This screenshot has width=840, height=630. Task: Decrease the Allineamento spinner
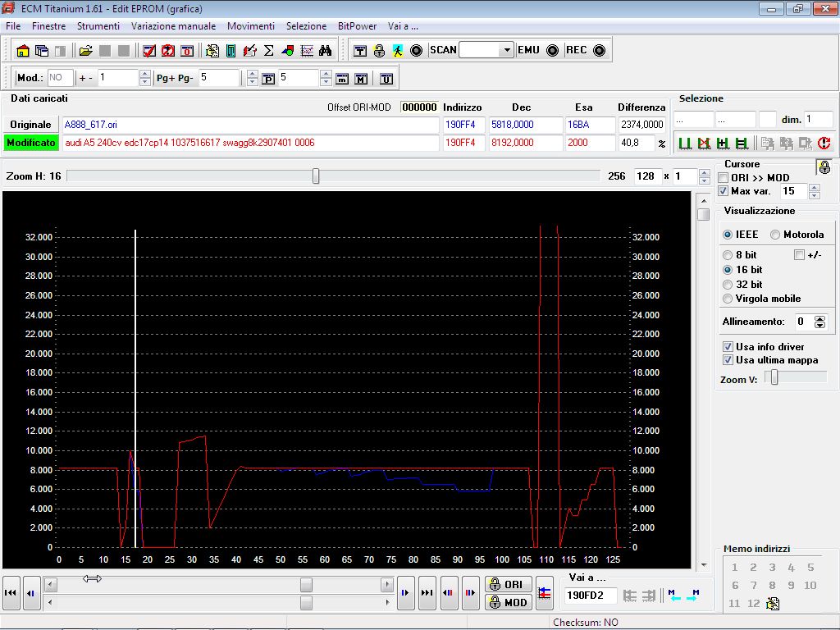819,325
